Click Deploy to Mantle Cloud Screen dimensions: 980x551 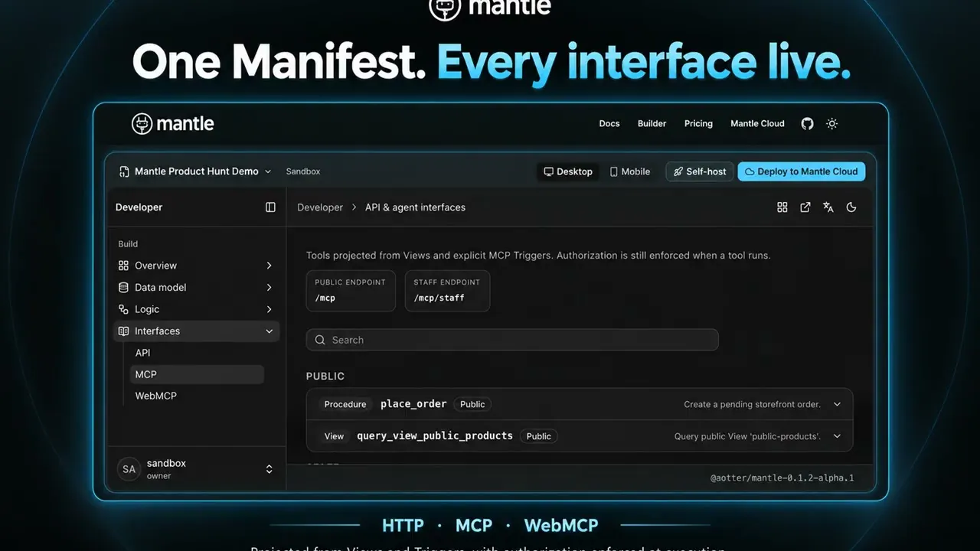pos(802,171)
